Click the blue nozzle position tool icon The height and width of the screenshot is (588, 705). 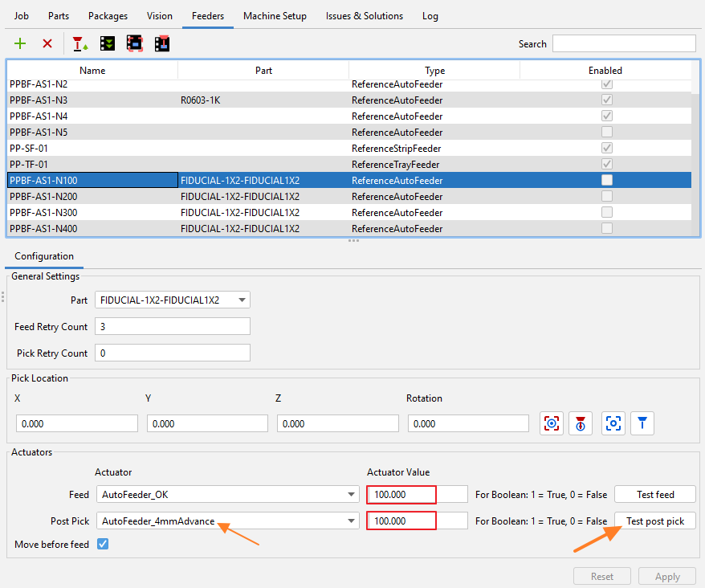pos(642,423)
